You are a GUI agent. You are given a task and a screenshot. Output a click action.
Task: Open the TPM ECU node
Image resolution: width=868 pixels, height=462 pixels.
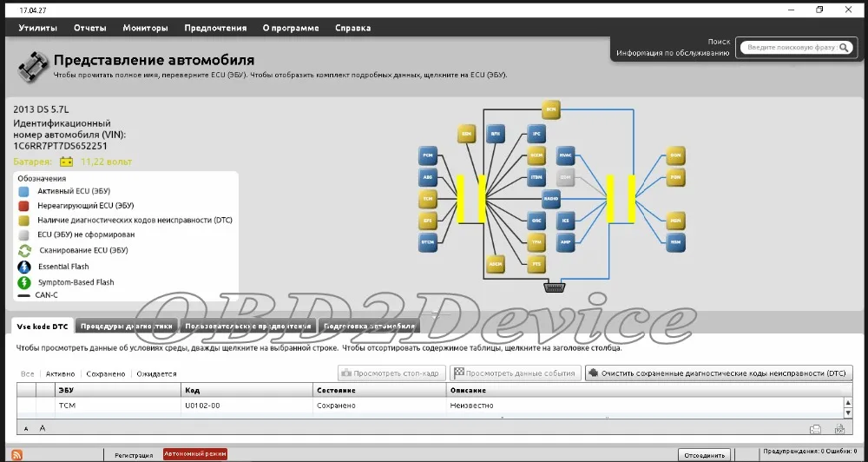pos(536,242)
